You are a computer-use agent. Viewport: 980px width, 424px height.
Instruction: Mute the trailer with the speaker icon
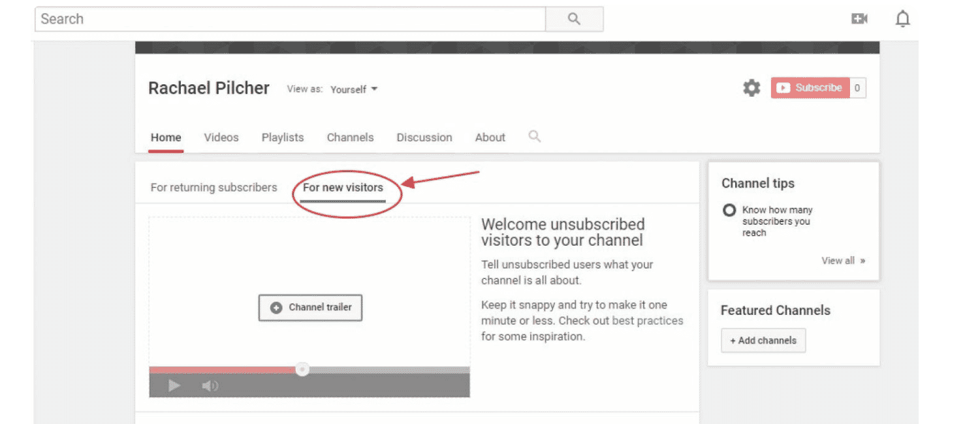pyautogui.click(x=210, y=385)
